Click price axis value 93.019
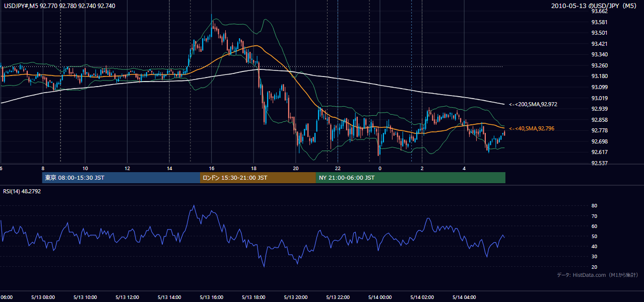The width and height of the screenshot is (644, 302). 599,98
